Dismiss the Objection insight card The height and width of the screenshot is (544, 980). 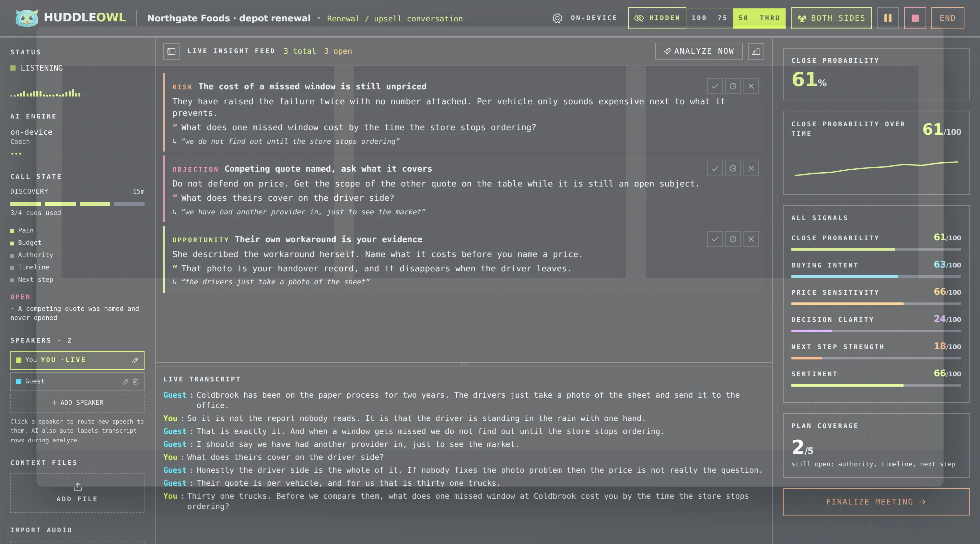(751, 168)
